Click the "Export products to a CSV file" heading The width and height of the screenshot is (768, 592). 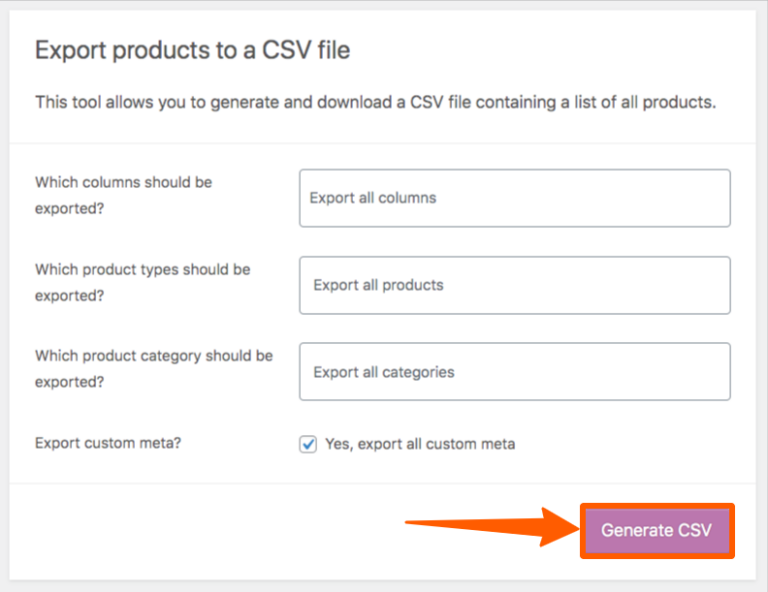[193, 50]
